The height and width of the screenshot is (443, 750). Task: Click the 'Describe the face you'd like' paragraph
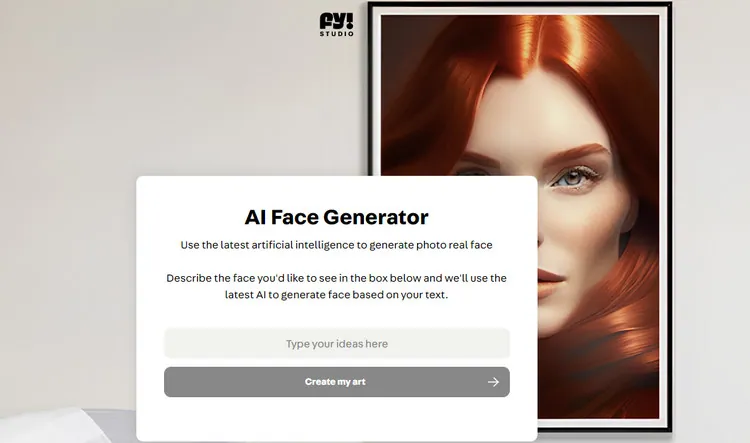[336, 286]
